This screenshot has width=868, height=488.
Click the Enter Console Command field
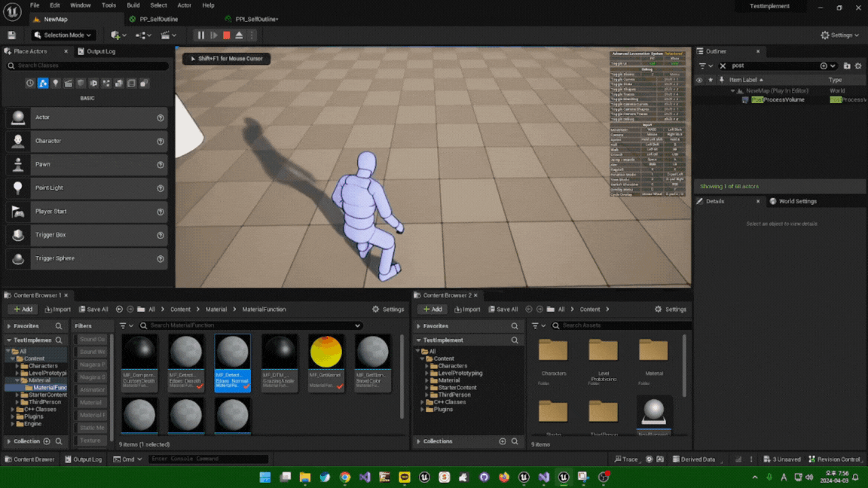click(208, 459)
